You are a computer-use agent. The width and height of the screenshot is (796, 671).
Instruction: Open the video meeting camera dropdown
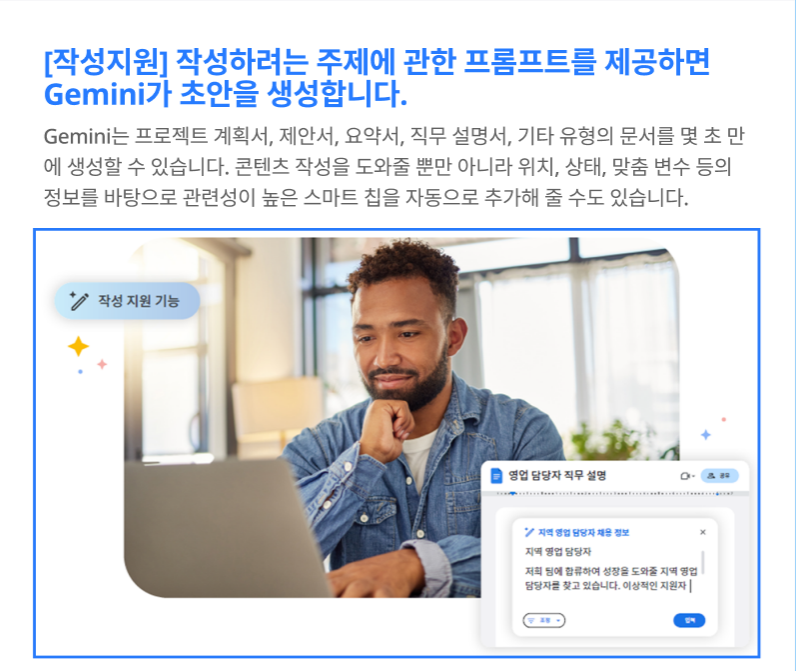click(x=687, y=476)
